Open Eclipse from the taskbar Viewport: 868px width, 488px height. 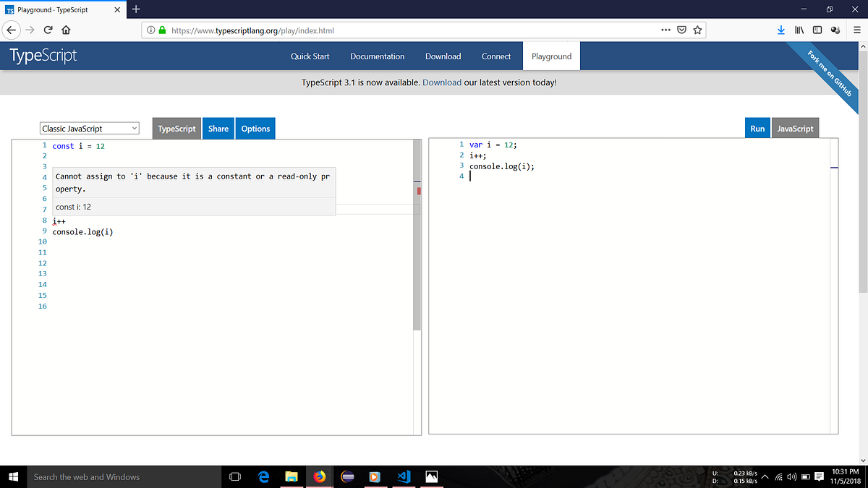(x=347, y=476)
